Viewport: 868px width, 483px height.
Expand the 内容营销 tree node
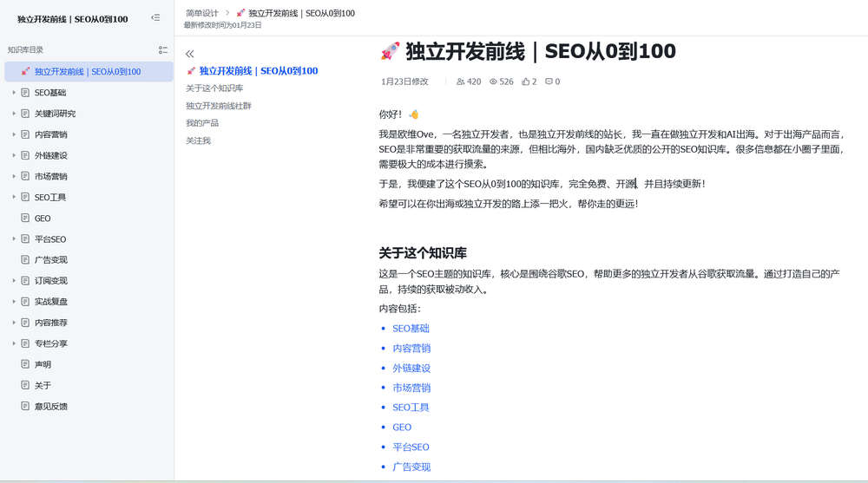click(14, 134)
